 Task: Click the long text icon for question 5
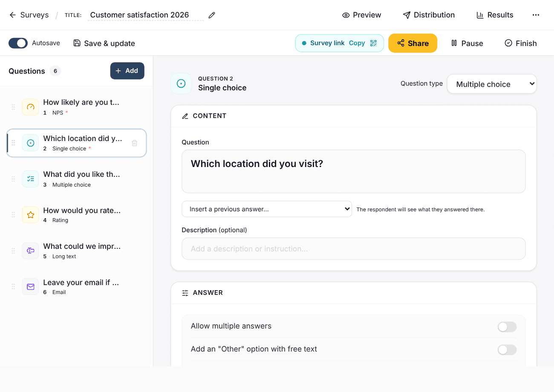[x=31, y=251]
